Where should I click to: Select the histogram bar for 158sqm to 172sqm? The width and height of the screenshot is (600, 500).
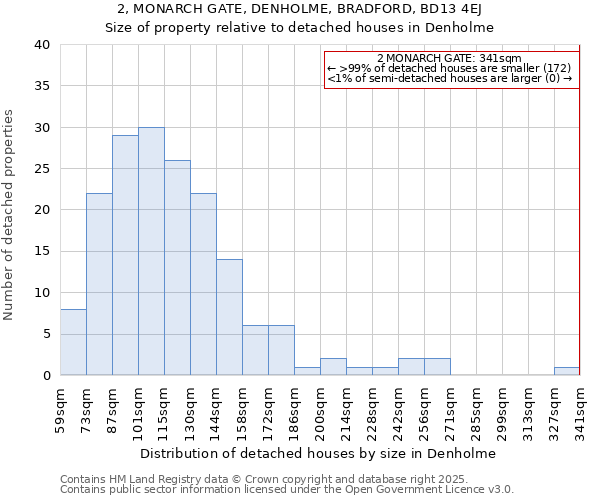click(256, 350)
